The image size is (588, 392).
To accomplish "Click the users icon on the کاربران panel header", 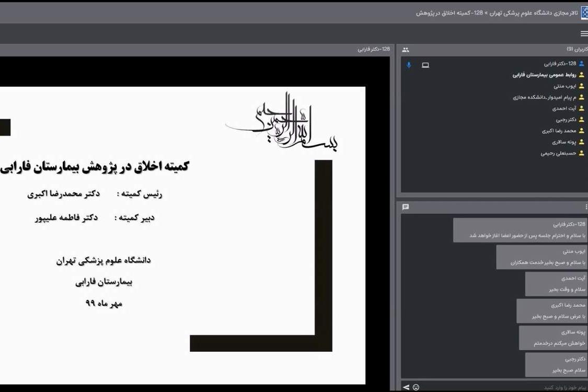I will pyautogui.click(x=405, y=50).
